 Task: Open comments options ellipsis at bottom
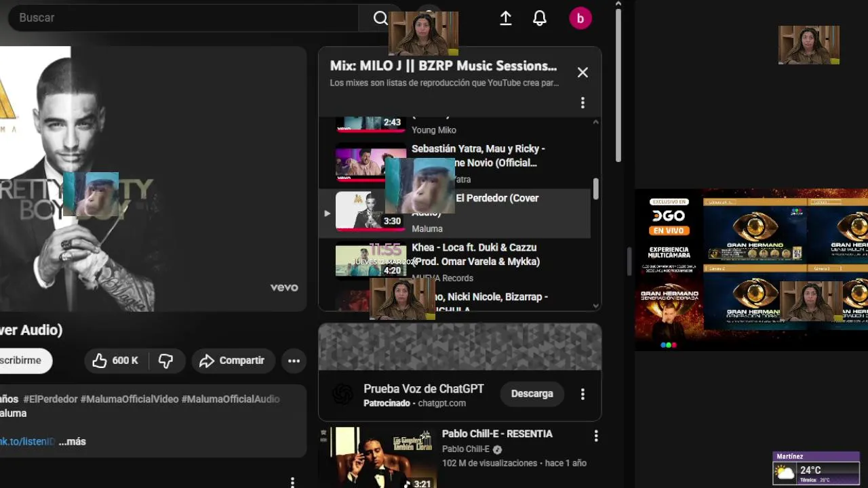pos(292,482)
